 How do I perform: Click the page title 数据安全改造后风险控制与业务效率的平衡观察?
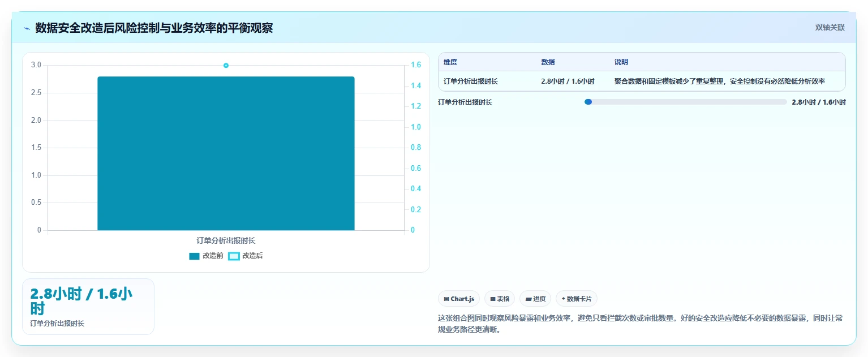(154, 28)
